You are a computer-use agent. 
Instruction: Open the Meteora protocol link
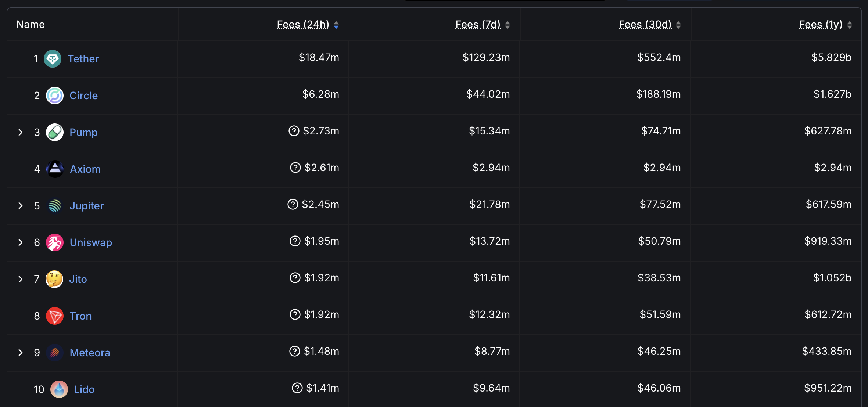(x=90, y=353)
